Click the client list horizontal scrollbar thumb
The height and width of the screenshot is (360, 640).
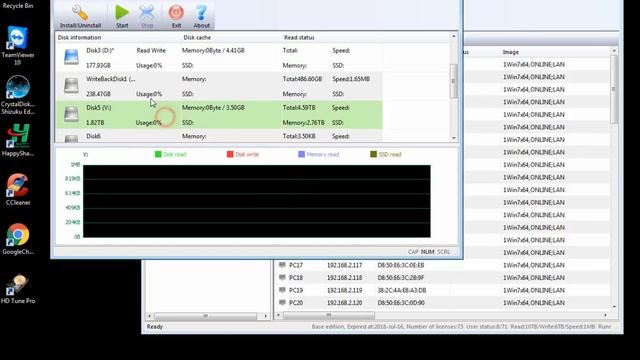(329, 315)
